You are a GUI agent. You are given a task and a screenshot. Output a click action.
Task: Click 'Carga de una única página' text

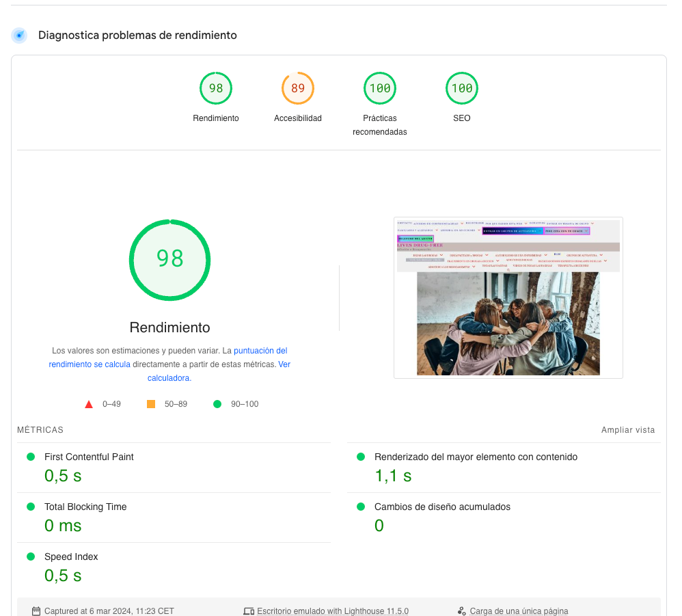coord(519,611)
